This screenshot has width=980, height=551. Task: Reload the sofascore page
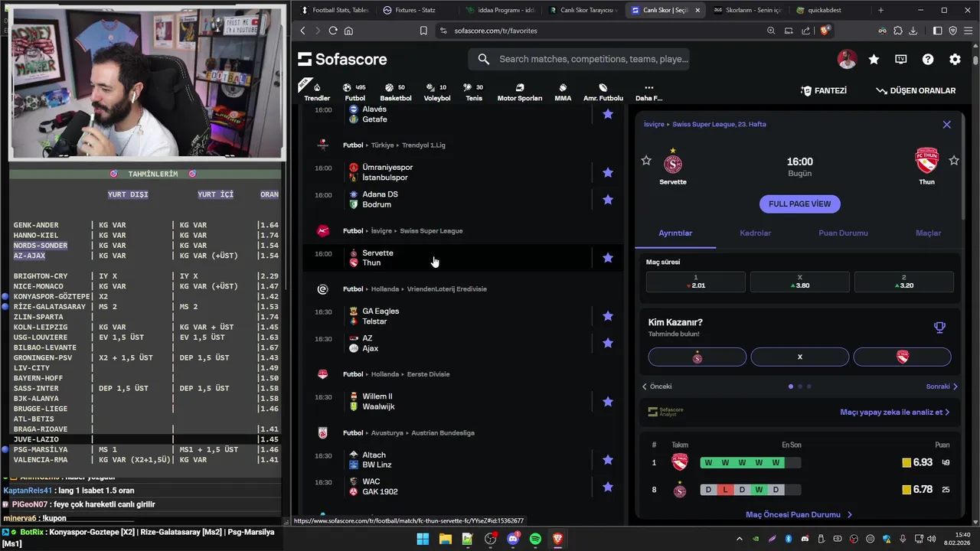pos(333,31)
